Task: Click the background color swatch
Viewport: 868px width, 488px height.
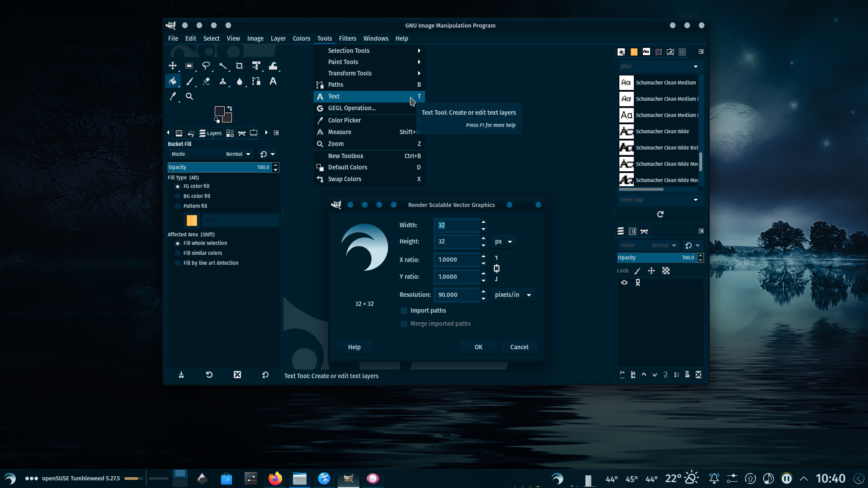Action: pos(228,118)
